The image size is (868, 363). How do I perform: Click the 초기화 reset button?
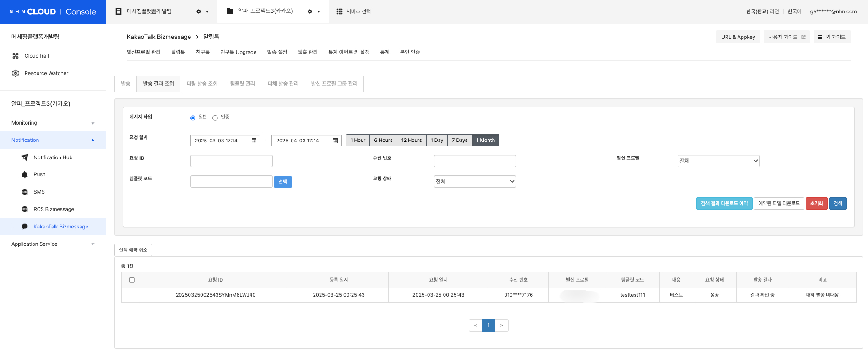(816, 203)
